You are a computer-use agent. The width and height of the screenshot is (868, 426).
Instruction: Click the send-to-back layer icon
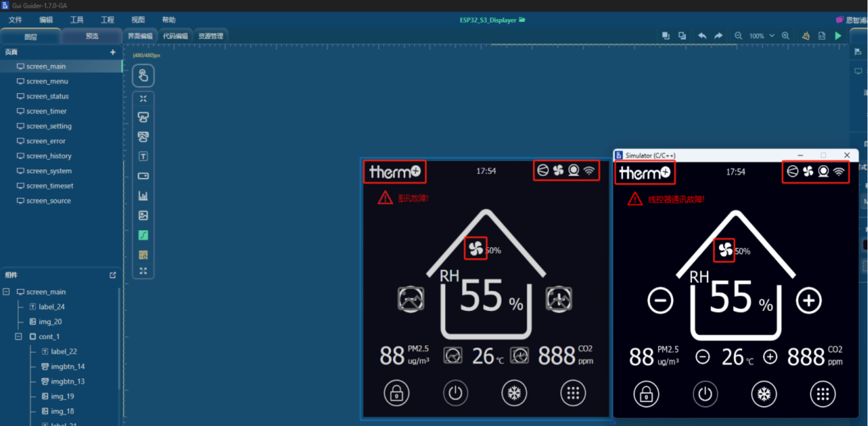pos(682,36)
